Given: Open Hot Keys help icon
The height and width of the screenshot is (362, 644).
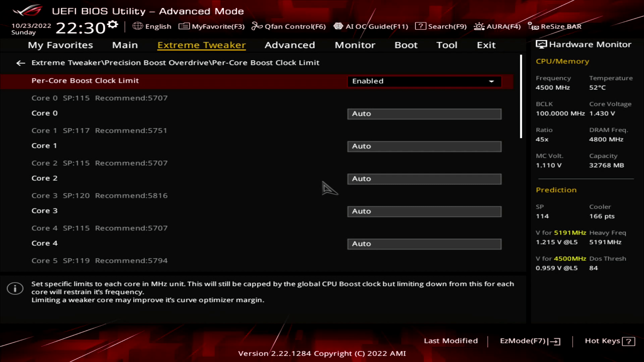Looking at the screenshot, I should (x=628, y=341).
